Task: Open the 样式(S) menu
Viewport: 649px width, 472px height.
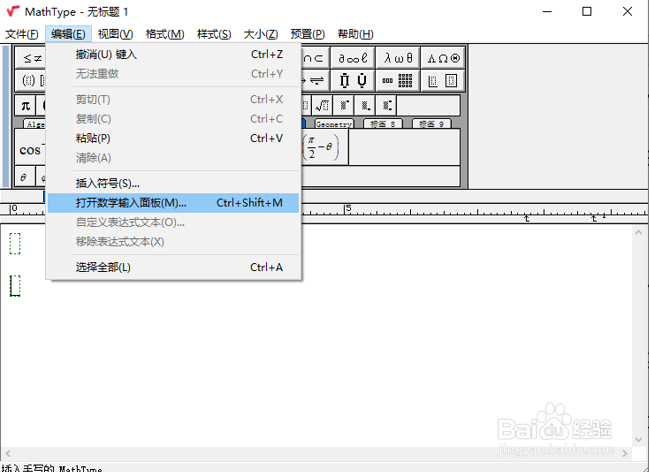Action: 214,34
